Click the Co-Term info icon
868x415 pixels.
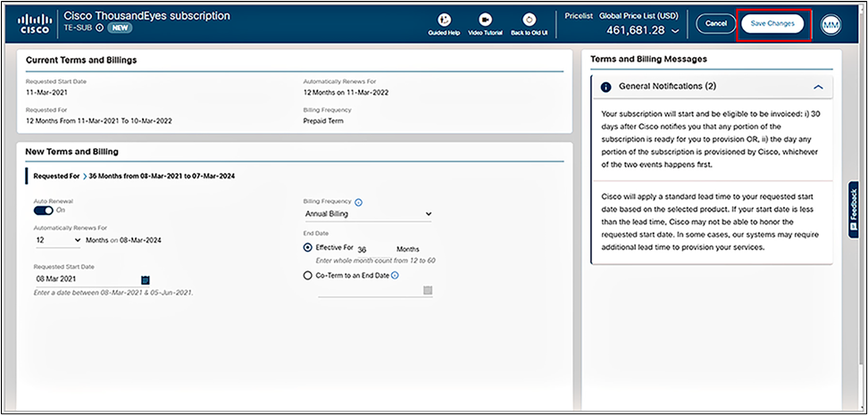pyautogui.click(x=396, y=276)
